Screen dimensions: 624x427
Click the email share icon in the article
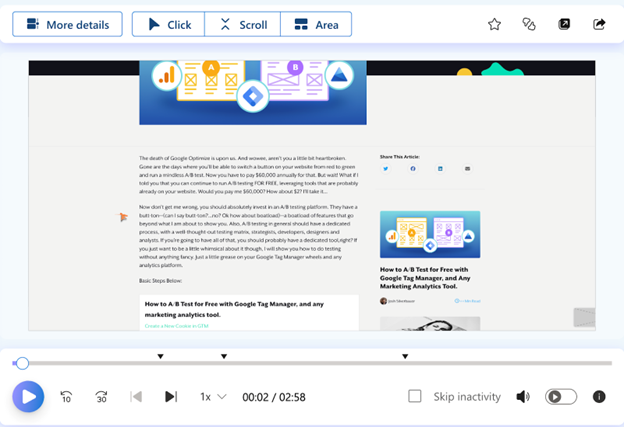point(468,169)
